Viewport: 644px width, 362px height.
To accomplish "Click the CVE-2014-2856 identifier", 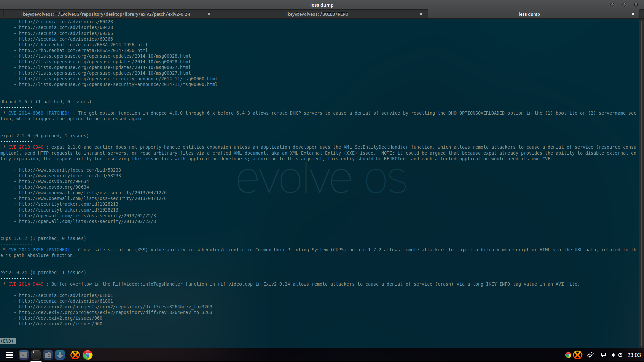I will (26, 250).
